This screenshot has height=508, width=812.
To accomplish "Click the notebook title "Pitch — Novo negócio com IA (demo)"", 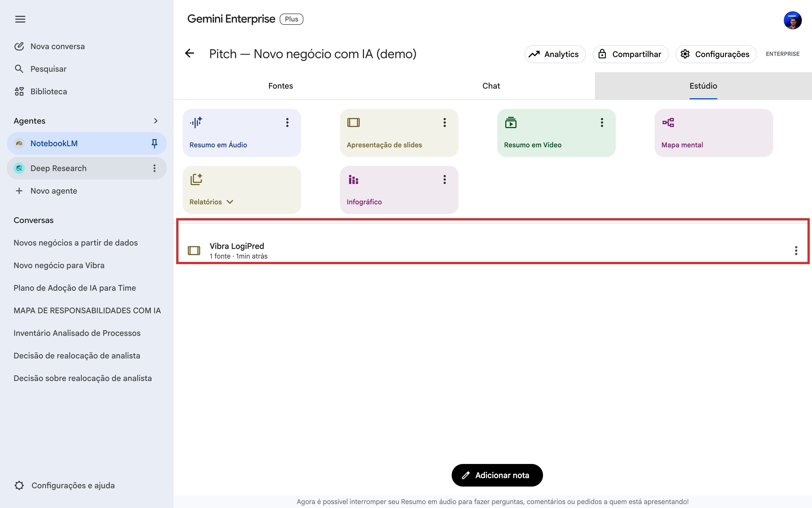I will (x=313, y=54).
